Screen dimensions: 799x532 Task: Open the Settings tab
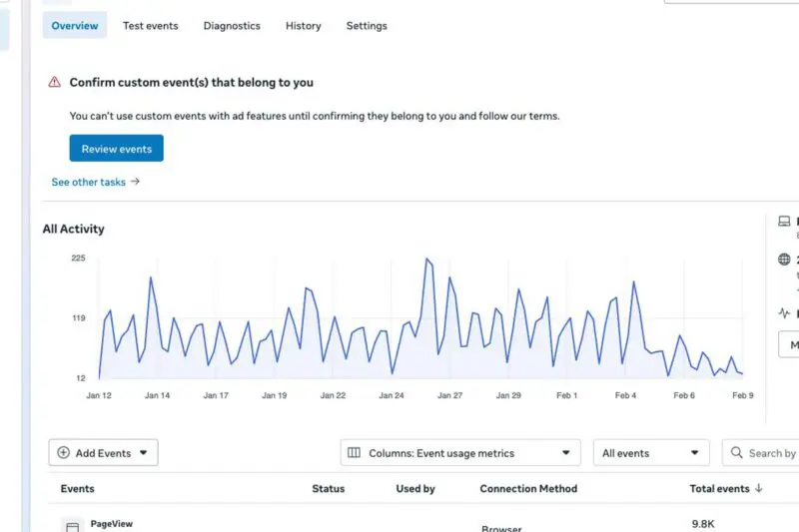[x=367, y=26]
